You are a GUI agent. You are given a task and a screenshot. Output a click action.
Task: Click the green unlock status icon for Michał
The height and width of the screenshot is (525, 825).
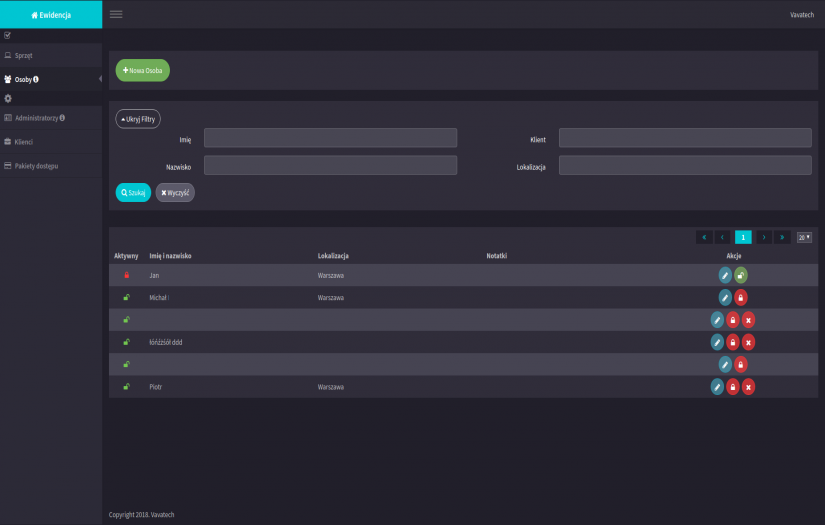click(x=126, y=297)
